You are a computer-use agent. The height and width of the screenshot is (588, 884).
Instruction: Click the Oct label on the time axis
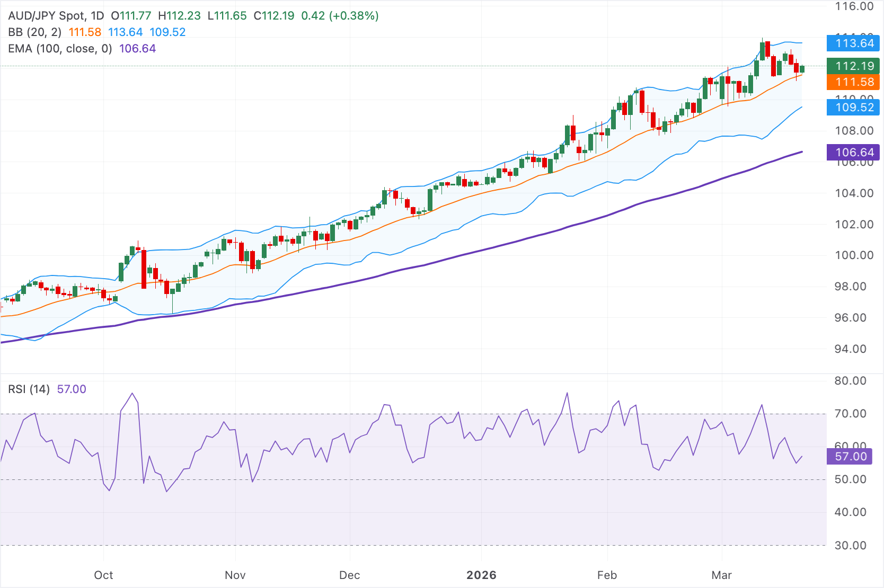[104, 575]
